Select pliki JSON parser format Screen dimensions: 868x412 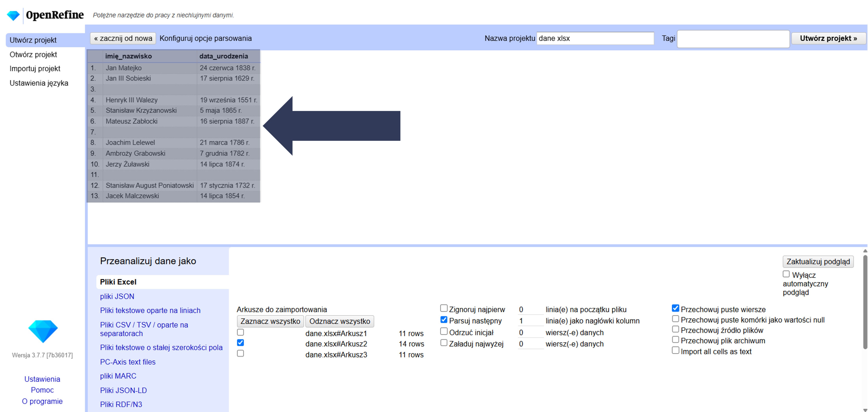(x=117, y=296)
